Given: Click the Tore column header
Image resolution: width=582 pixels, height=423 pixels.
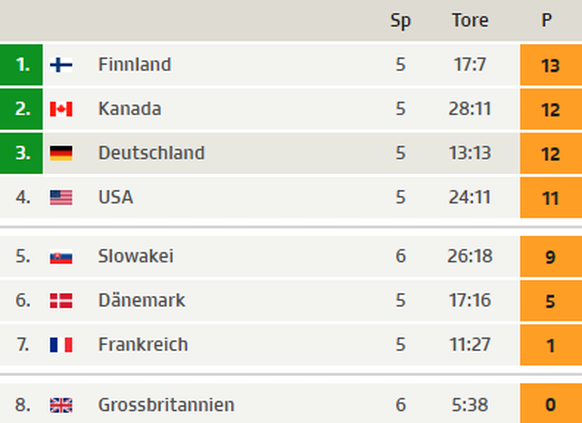Looking at the screenshot, I should tap(470, 20).
